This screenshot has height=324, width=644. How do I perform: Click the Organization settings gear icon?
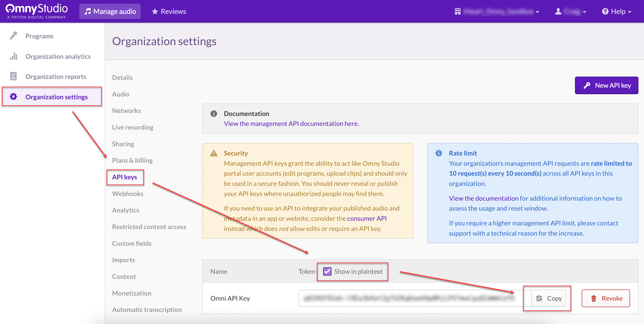pyautogui.click(x=13, y=97)
